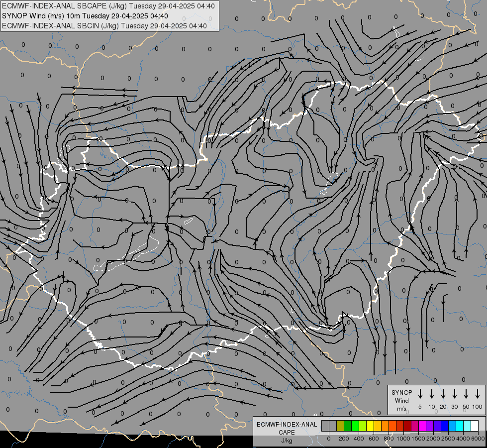The width and height of the screenshot is (487, 448).
Task: Pick the violet CAPE swatch after the 2000 tick
Action: [x=437, y=426]
